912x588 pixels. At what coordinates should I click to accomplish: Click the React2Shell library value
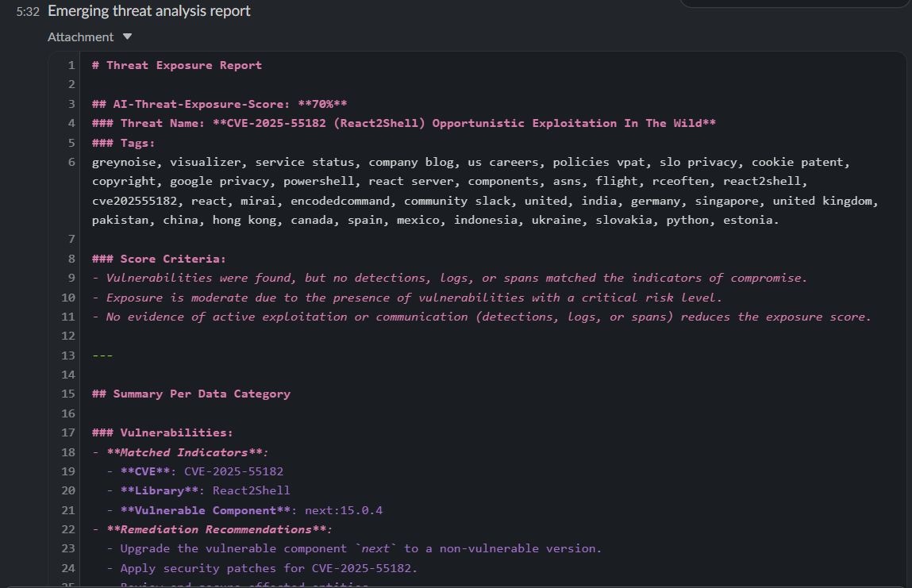pyautogui.click(x=252, y=490)
